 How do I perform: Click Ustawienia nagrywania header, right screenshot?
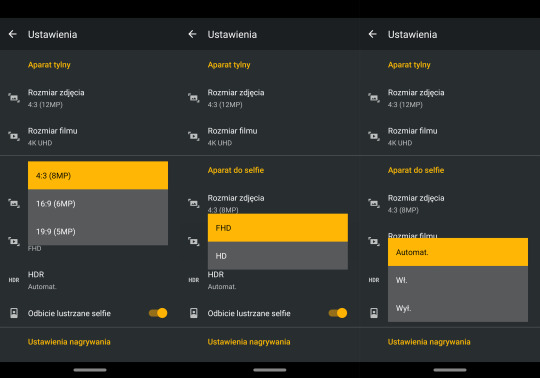click(429, 342)
